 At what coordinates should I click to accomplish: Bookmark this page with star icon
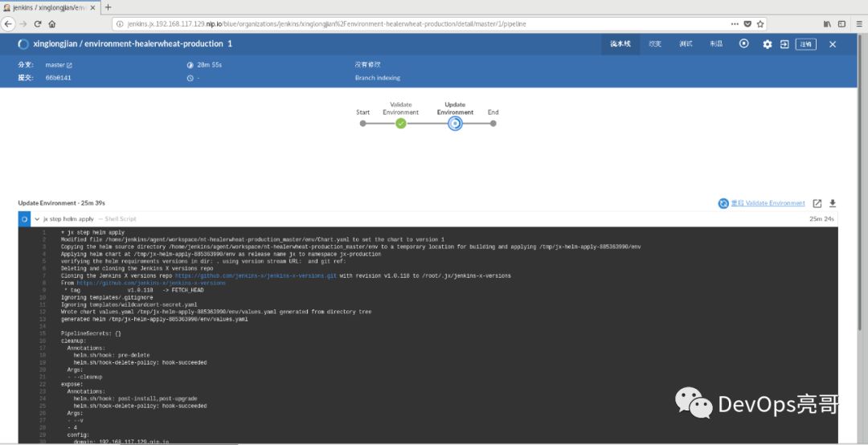pyautogui.click(x=760, y=24)
